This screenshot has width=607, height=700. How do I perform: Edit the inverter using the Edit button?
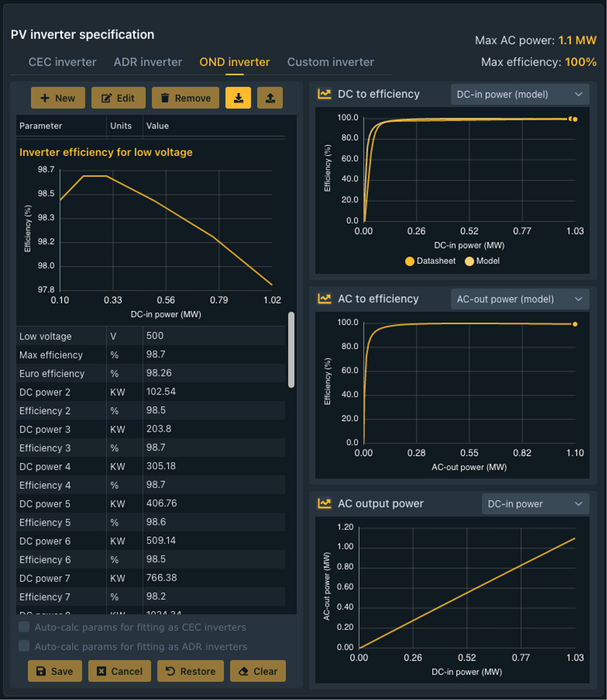point(118,98)
